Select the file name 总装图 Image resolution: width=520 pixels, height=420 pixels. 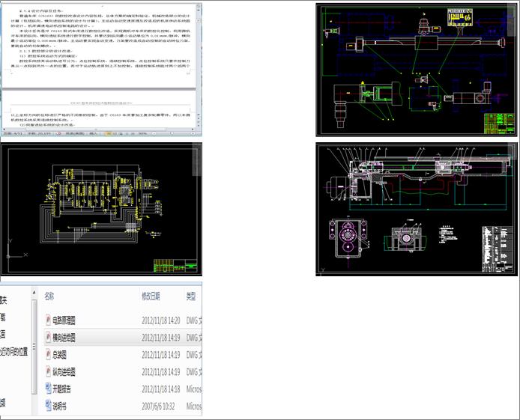point(60,355)
